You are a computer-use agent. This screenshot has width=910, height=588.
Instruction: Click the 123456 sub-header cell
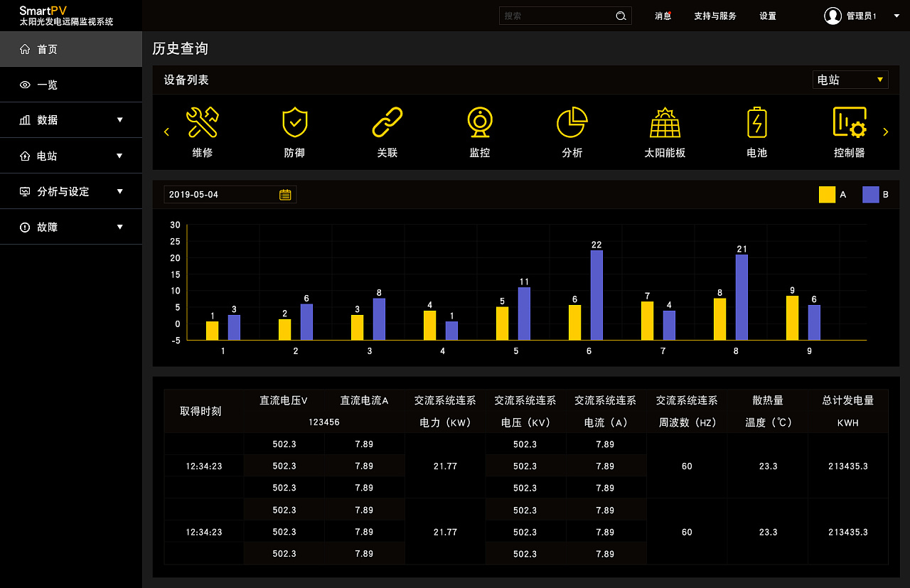pos(324,422)
